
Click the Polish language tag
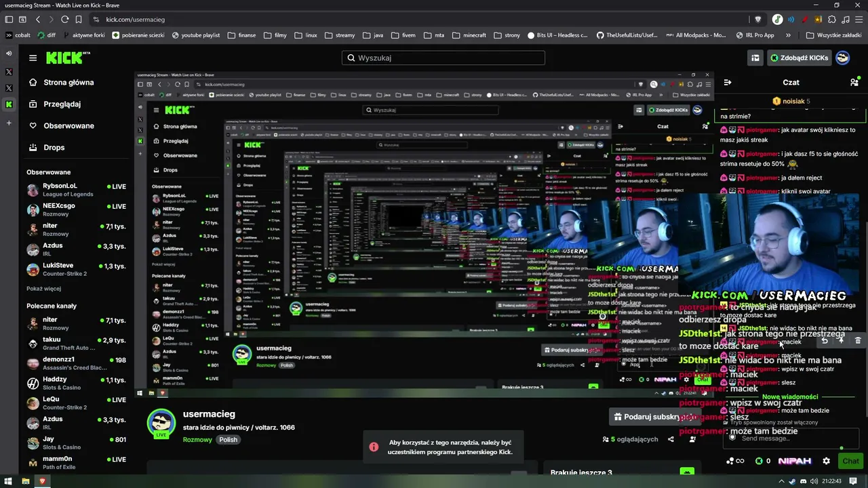point(229,439)
